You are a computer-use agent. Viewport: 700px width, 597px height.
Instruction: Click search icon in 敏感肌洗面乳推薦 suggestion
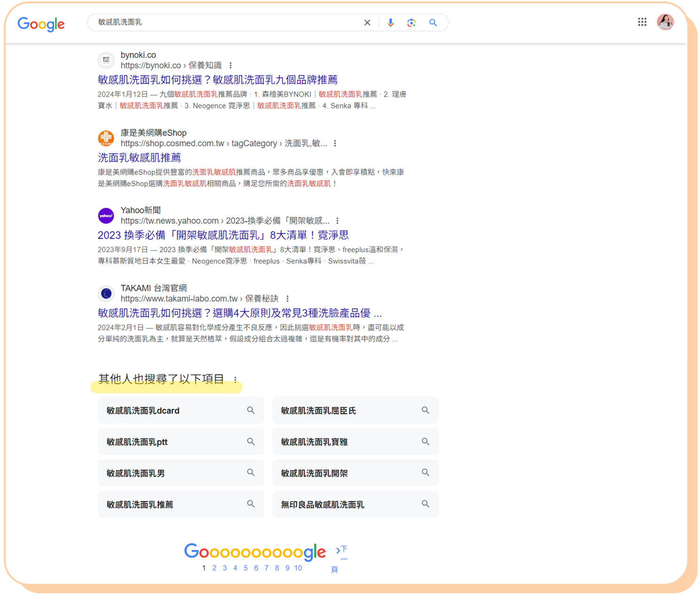pos(251,504)
